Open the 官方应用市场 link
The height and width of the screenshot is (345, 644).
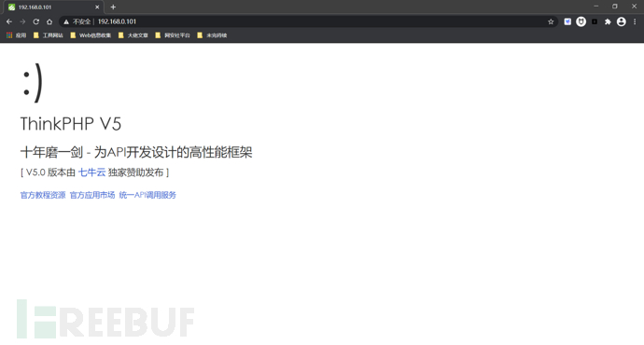pos(92,195)
